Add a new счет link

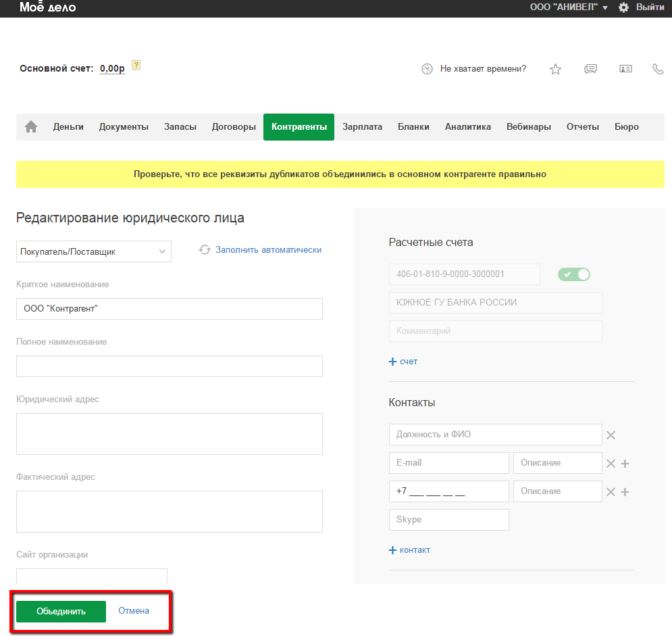click(x=403, y=362)
